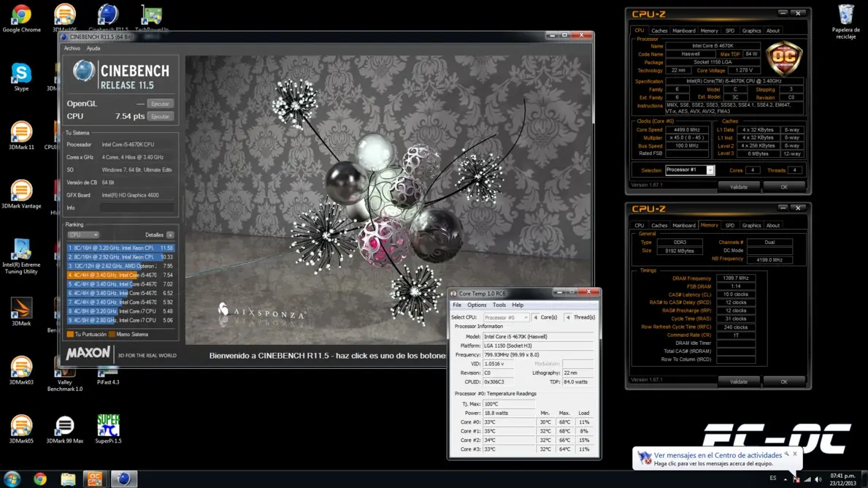868x488 pixels.
Task: Open SuperPi 1.5 desktop icon
Action: (108, 430)
